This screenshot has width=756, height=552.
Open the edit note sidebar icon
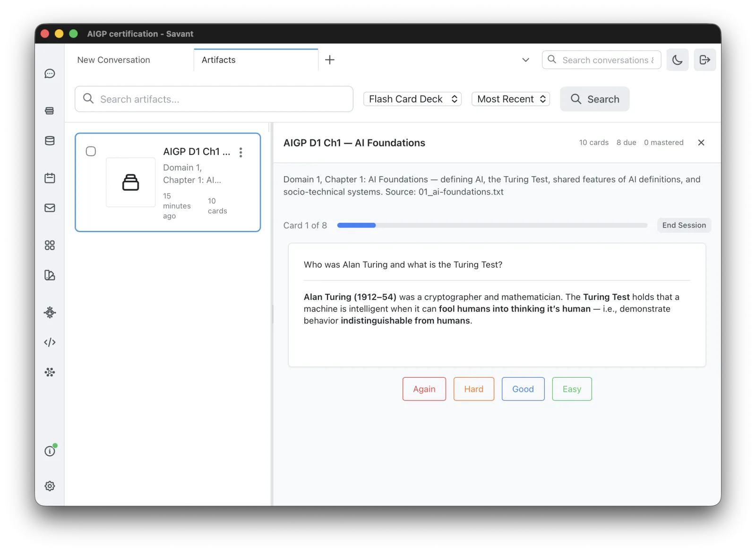(50, 275)
